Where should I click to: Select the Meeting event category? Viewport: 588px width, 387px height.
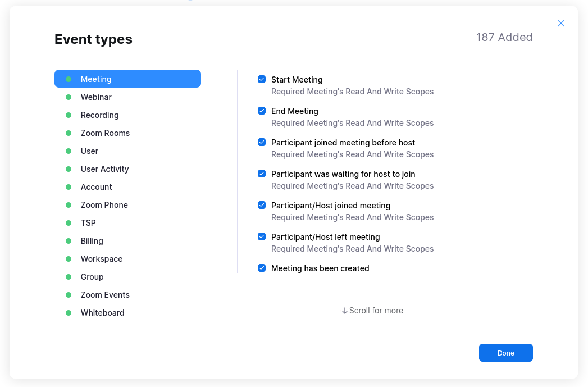tap(127, 79)
